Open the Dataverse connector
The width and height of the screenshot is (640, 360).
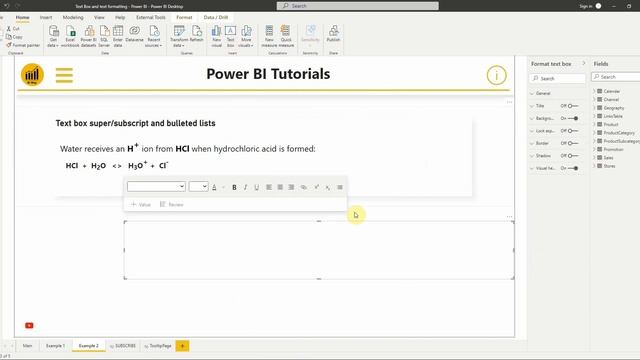[x=134, y=33]
